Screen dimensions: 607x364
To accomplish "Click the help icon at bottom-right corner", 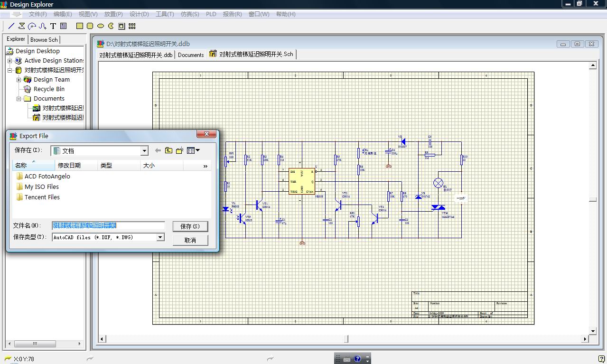I will pyautogui.click(x=601, y=359).
